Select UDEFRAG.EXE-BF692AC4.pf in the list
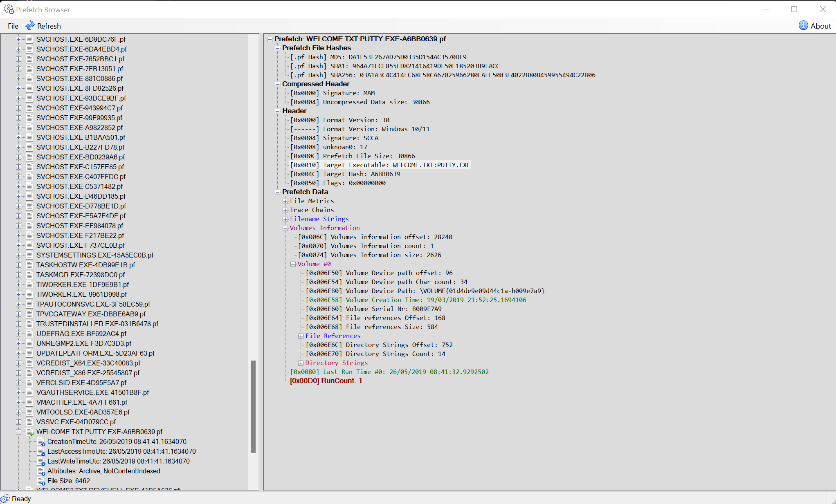836x504 pixels. (x=81, y=334)
